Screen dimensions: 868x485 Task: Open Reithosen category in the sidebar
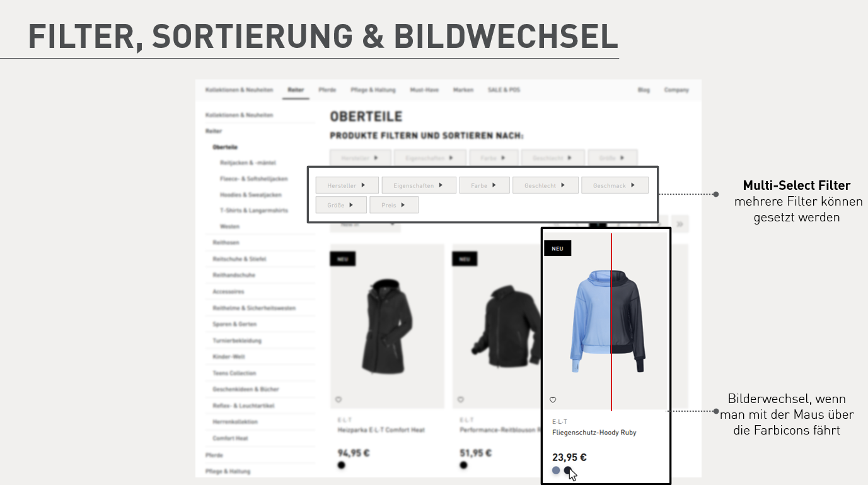pyautogui.click(x=226, y=243)
